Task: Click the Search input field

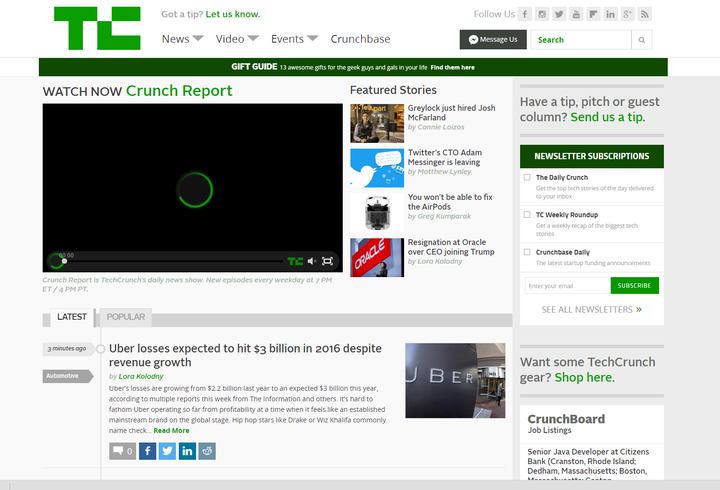Action: point(581,40)
